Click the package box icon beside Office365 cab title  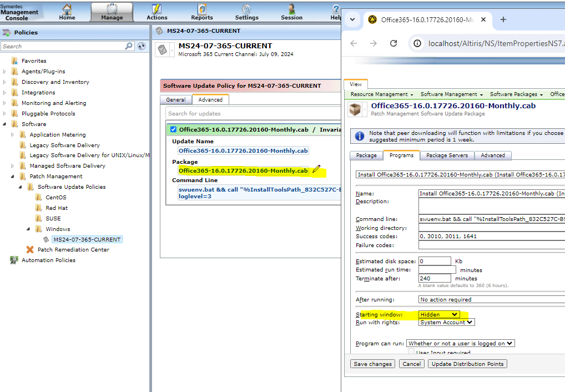[x=355, y=109]
